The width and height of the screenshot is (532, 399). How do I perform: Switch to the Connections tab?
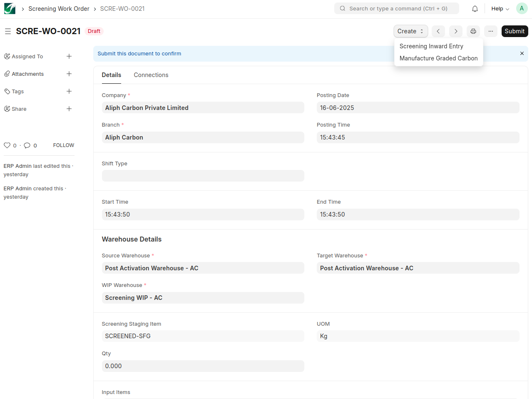pos(151,75)
